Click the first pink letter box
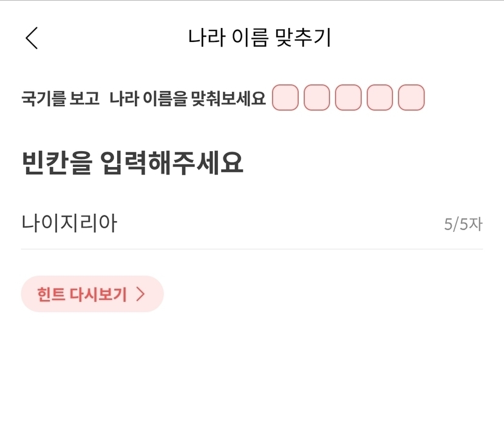 pos(285,97)
